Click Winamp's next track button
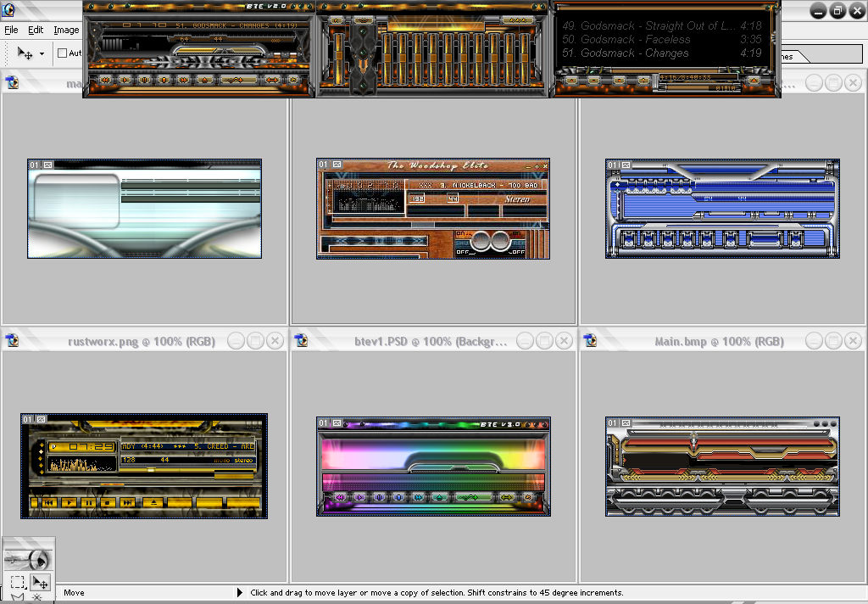 coord(184,81)
